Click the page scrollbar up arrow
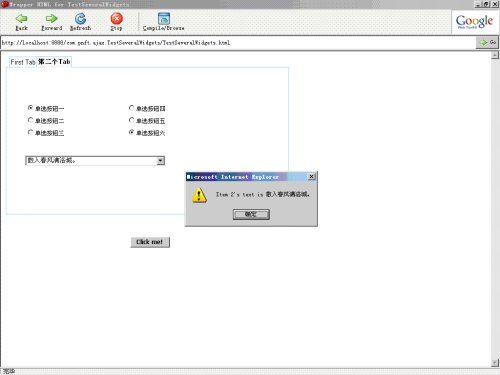Viewport: 500px width, 375px height. pos(495,55)
